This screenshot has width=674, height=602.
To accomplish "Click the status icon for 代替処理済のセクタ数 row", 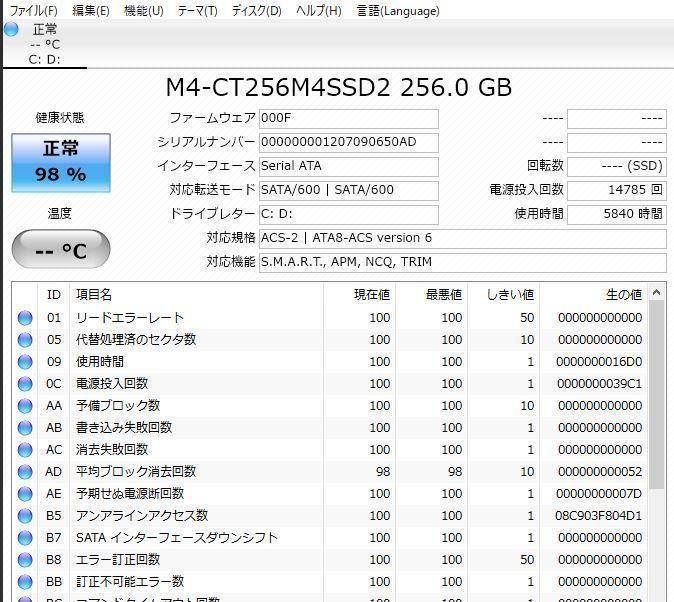I will pyautogui.click(x=25, y=340).
